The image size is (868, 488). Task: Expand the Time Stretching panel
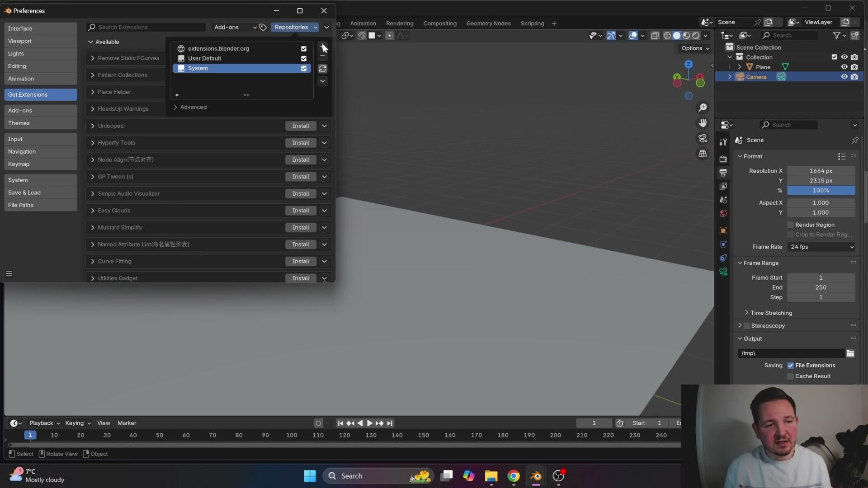768,313
